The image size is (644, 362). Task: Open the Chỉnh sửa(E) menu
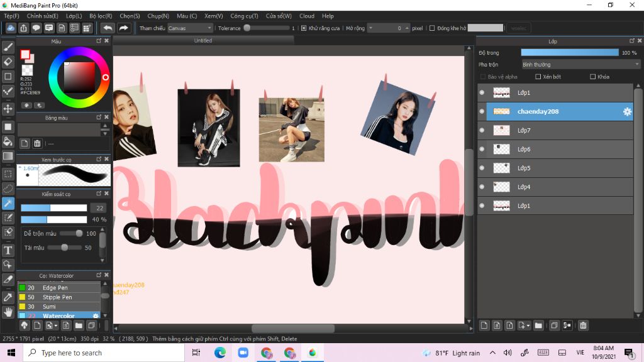click(42, 16)
